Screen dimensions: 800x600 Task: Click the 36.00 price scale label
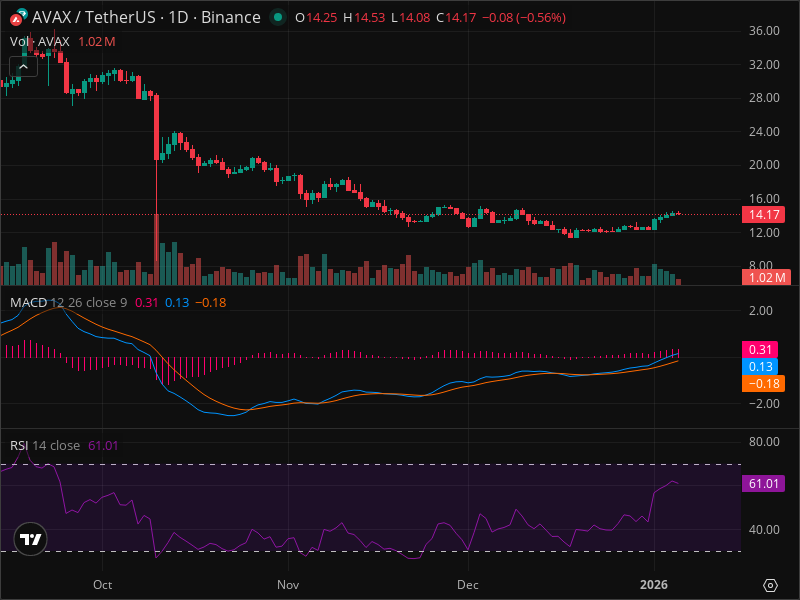point(764,31)
